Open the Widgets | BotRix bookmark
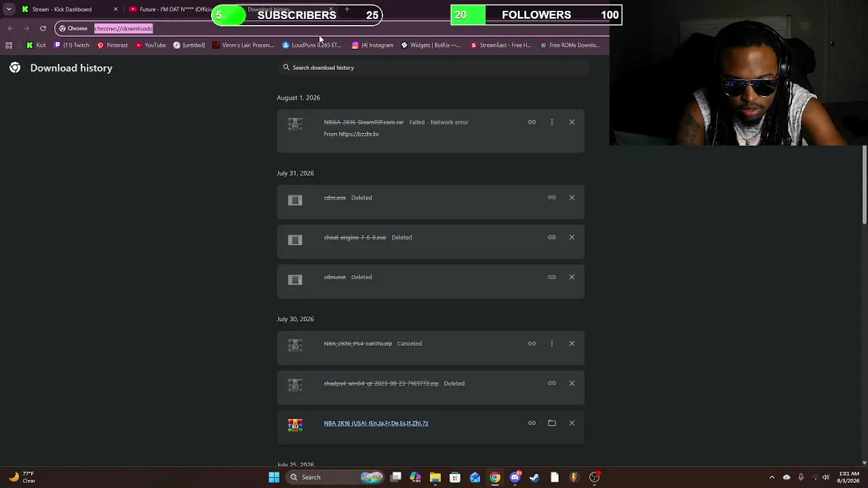The width and height of the screenshot is (868, 488). [x=431, y=45]
